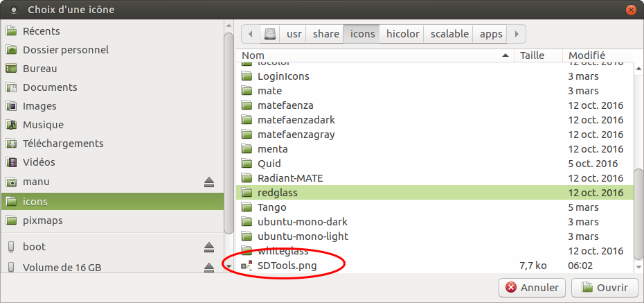Click the Vidéos sidebar icon
Image resolution: width=644 pixels, height=303 pixels.
(x=11, y=162)
